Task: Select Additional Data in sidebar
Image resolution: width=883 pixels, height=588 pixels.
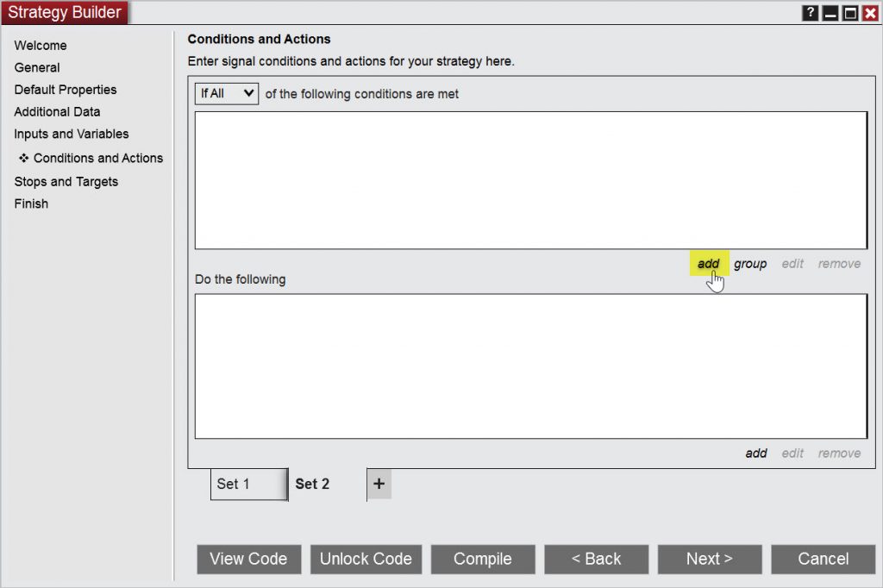Action: click(x=58, y=111)
